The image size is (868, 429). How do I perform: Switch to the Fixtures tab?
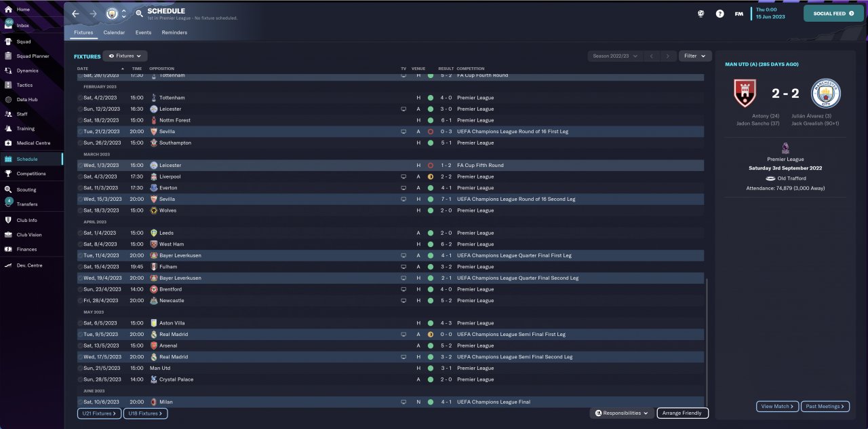[x=83, y=33]
